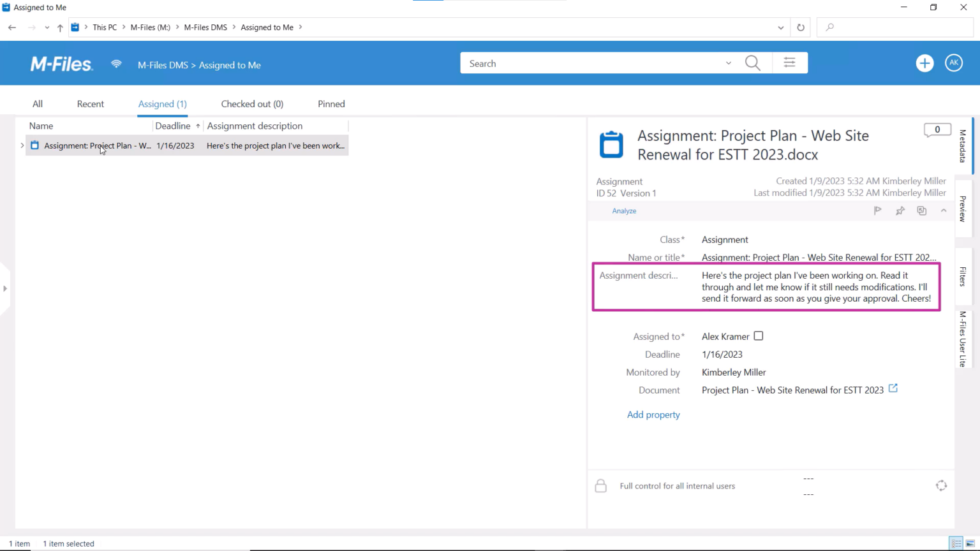This screenshot has width=980, height=551.
Task: Open related objects copy icon in metadata card
Action: (x=921, y=210)
